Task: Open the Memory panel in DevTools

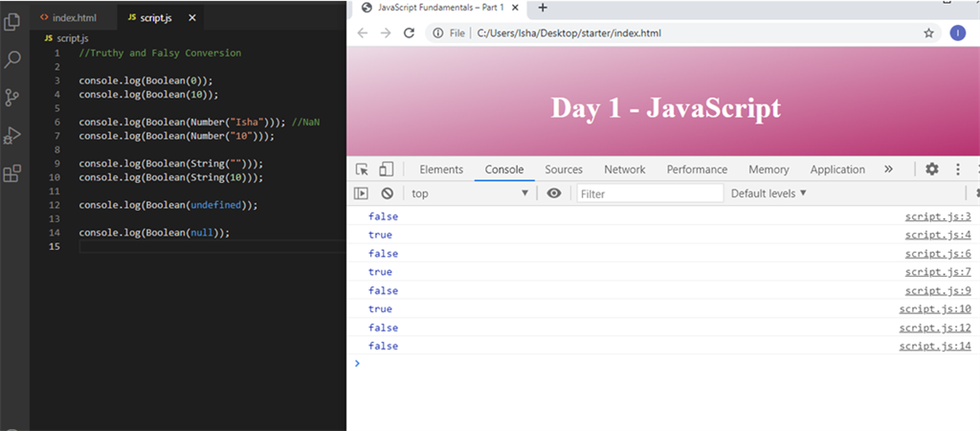Action: tap(768, 170)
